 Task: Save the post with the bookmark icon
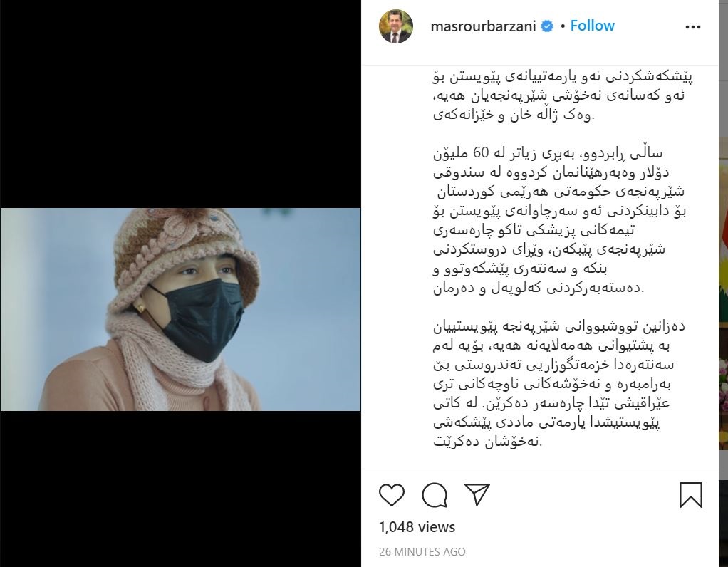690,494
